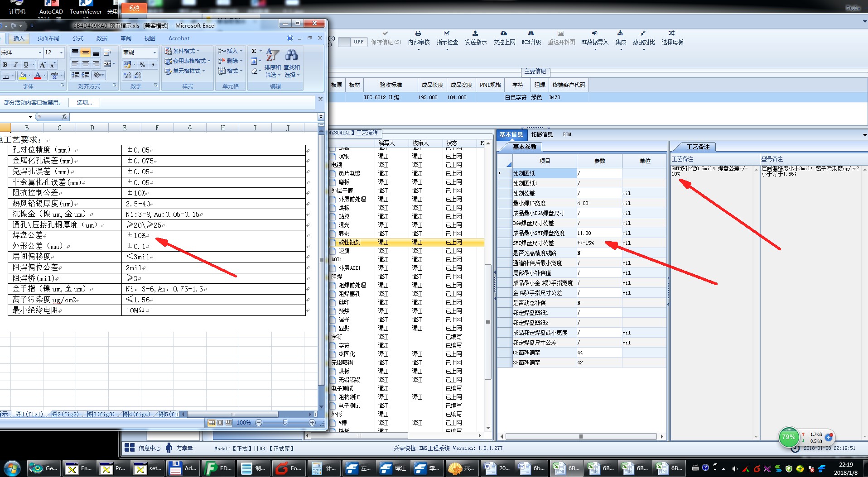
Task: Click the SMT焊盘尺寸公差 parameter value +/-15%
Action: pyautogui.click(x=599, y=243)
